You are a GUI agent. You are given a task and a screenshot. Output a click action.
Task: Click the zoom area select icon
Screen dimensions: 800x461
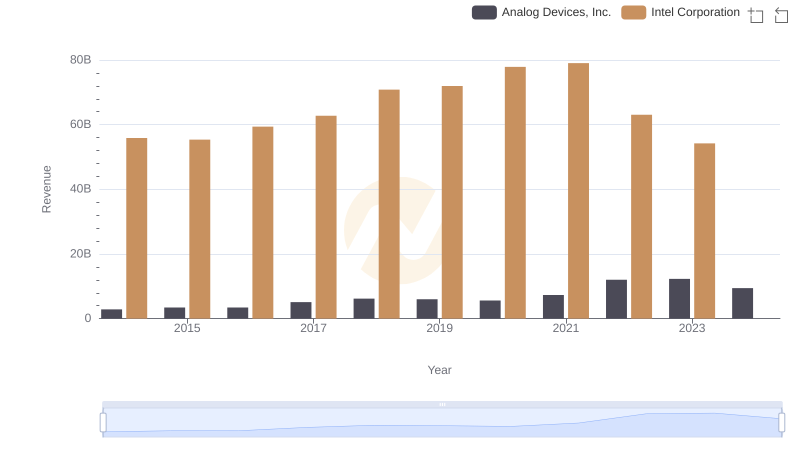pyautogui.click(x=756, y=15)
